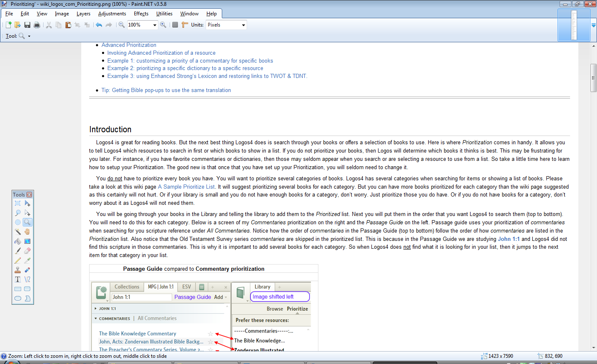Select the Rounded Rectangle shape tool

(27, 289)
